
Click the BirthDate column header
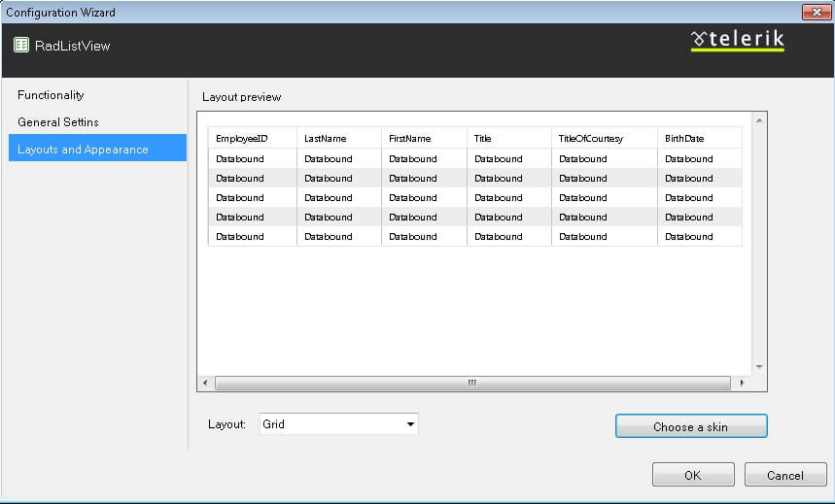pyautogui.click(x=689, y=139)
